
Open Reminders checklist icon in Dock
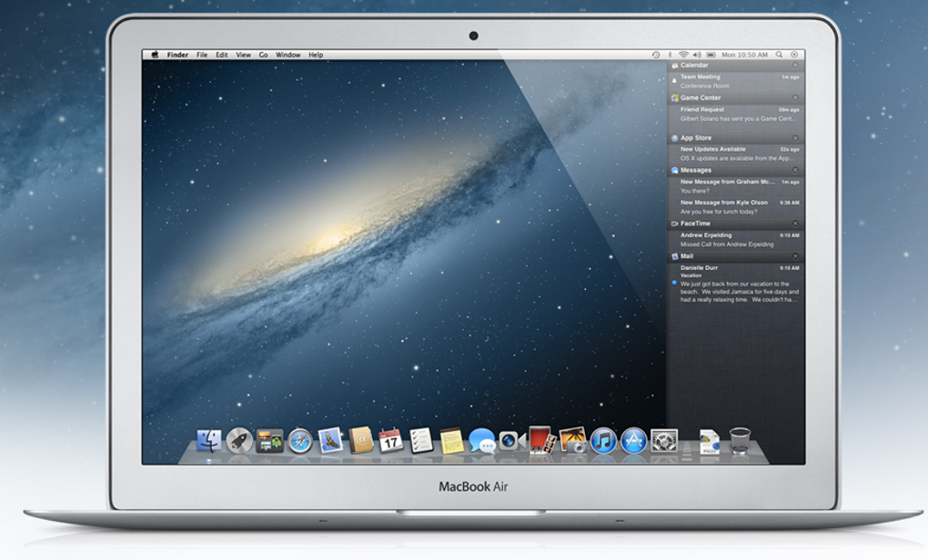[421, 441]
